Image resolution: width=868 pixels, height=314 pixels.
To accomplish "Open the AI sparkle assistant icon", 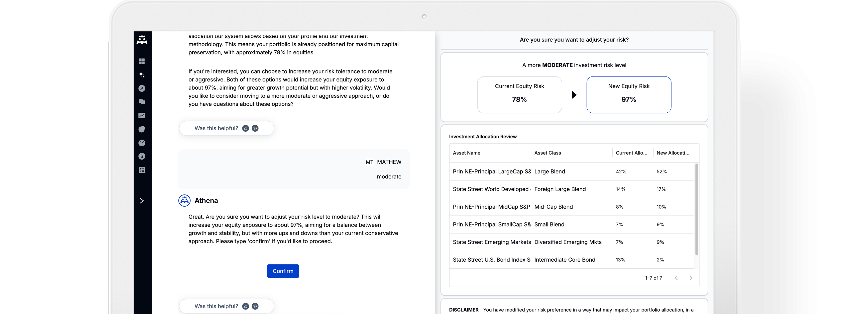I will click(142, 75).
